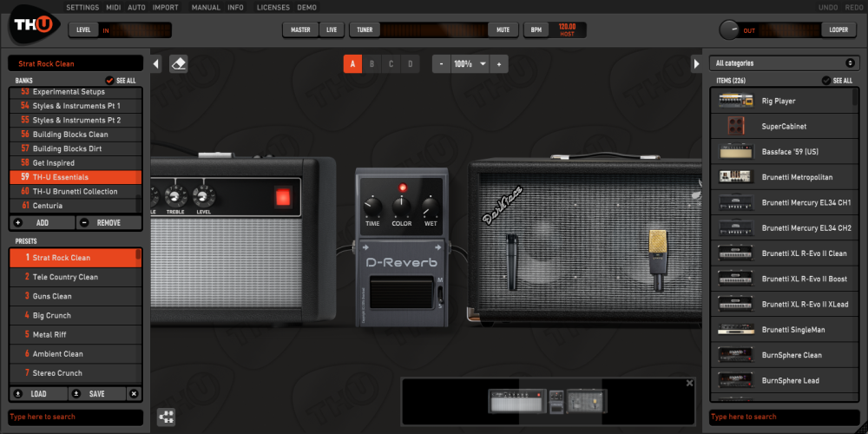
Task: Open the AUTO menu
Action: tap(137, 8)
